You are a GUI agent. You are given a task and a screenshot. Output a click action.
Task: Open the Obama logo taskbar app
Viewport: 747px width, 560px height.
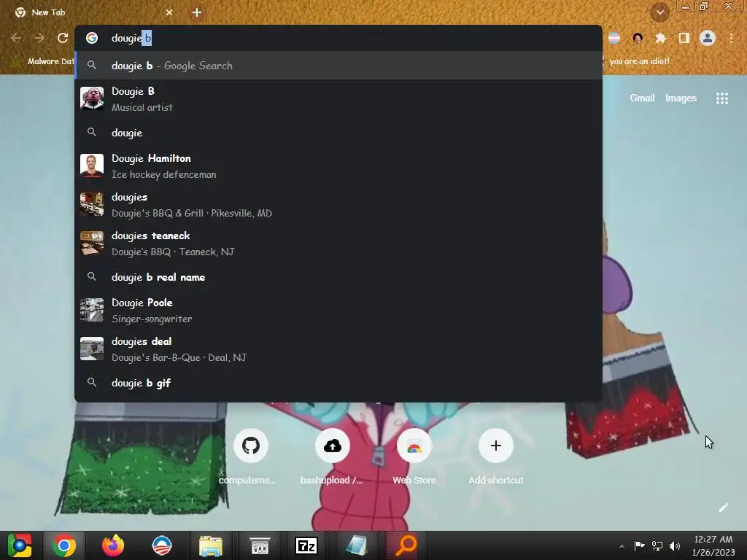coord(161,545)
